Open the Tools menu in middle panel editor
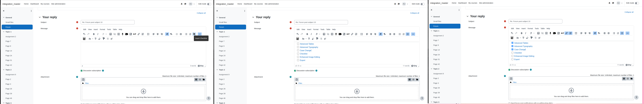Image resolution: width=644 pixels, height=104 pixels. coord(322,29)
